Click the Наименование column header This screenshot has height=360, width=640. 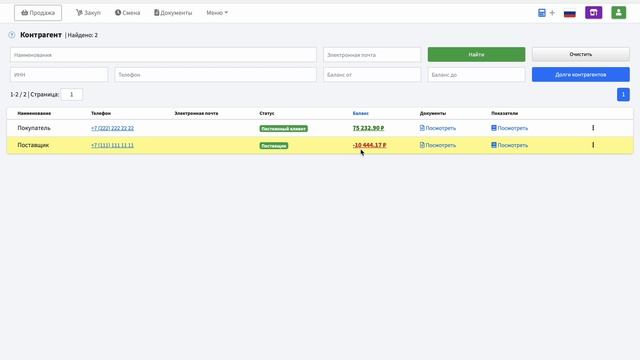tap(34, 113)
